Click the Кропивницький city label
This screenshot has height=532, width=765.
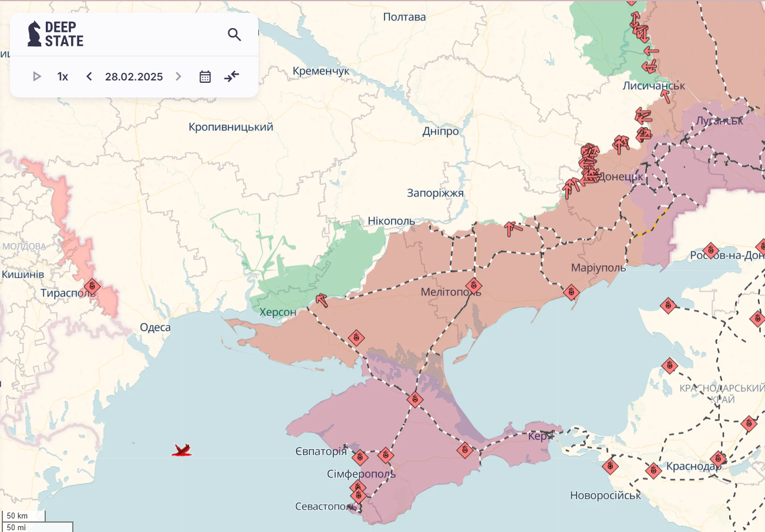pyautogui.click(x=231, y=127)
